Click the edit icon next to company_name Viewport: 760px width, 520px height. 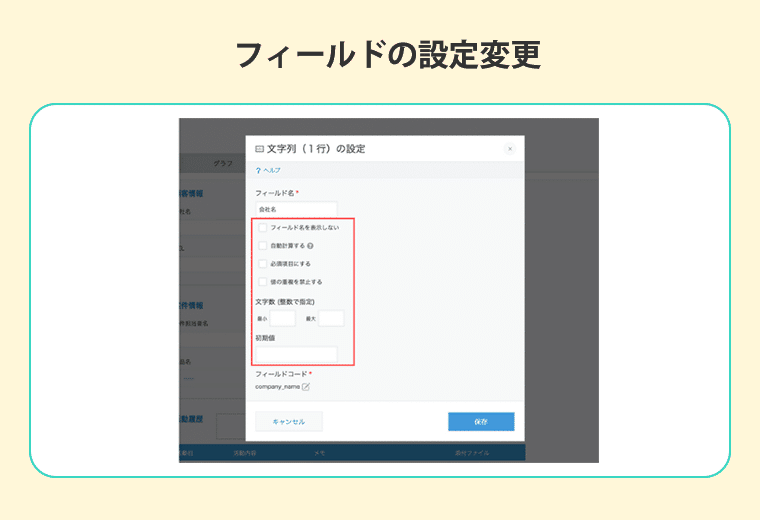[x=306, y=387]
